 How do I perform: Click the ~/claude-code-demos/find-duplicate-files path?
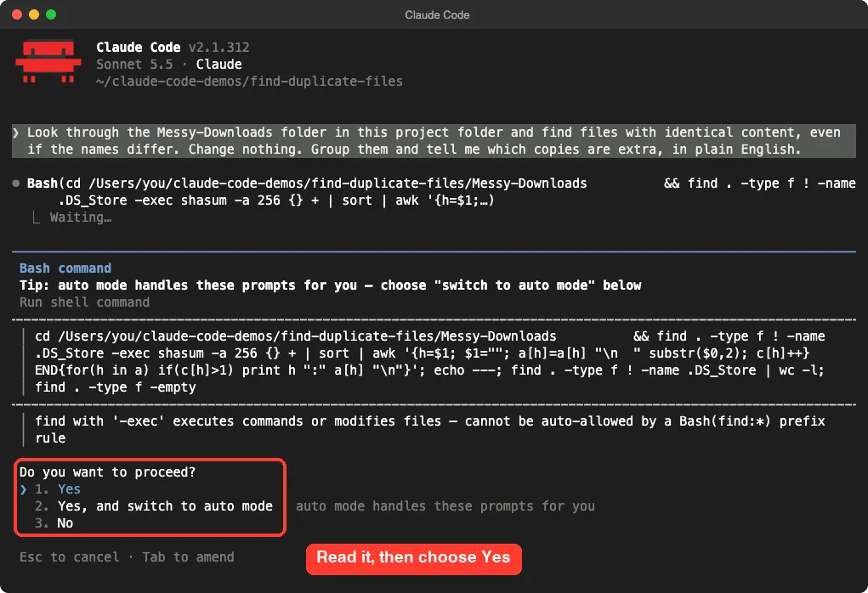point(249,82)
